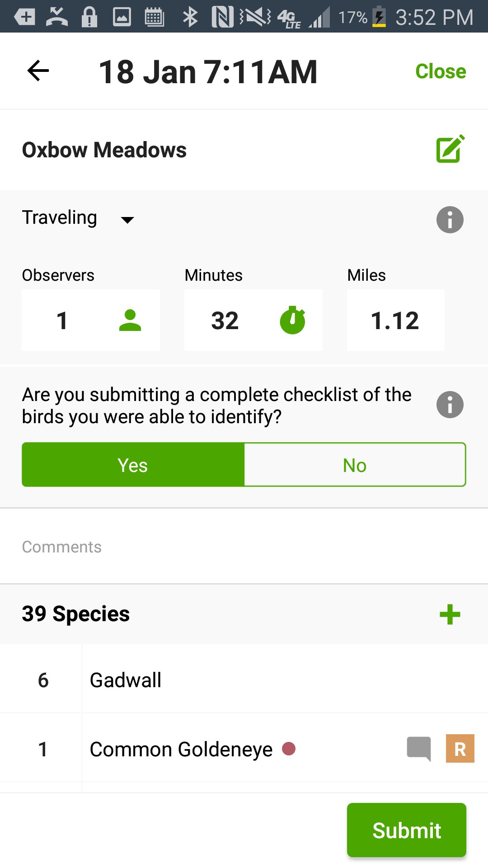Select No for complete checklist

pyautogui.click(x=355, y=464)
